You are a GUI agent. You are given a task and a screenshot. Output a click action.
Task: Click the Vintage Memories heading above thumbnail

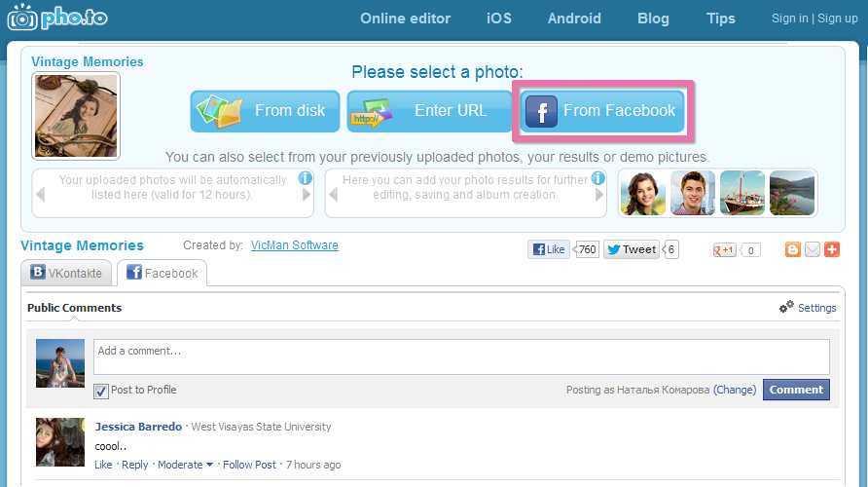(x=87, y=61)
